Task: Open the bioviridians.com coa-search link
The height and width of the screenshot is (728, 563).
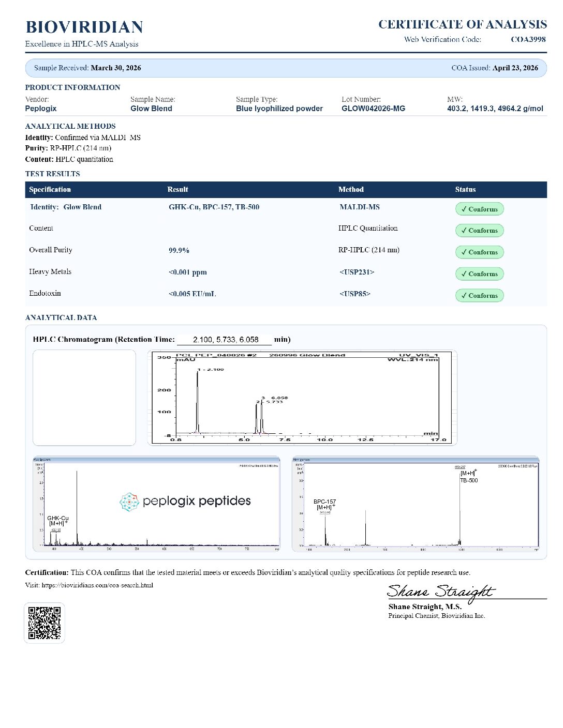Action: tap(97, 585)
